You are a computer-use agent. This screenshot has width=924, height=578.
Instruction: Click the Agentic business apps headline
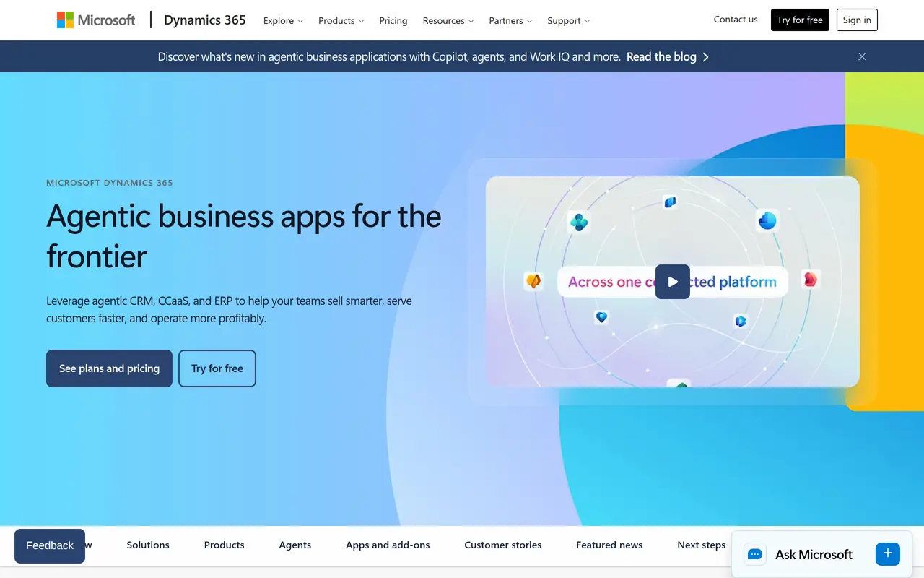244,236
